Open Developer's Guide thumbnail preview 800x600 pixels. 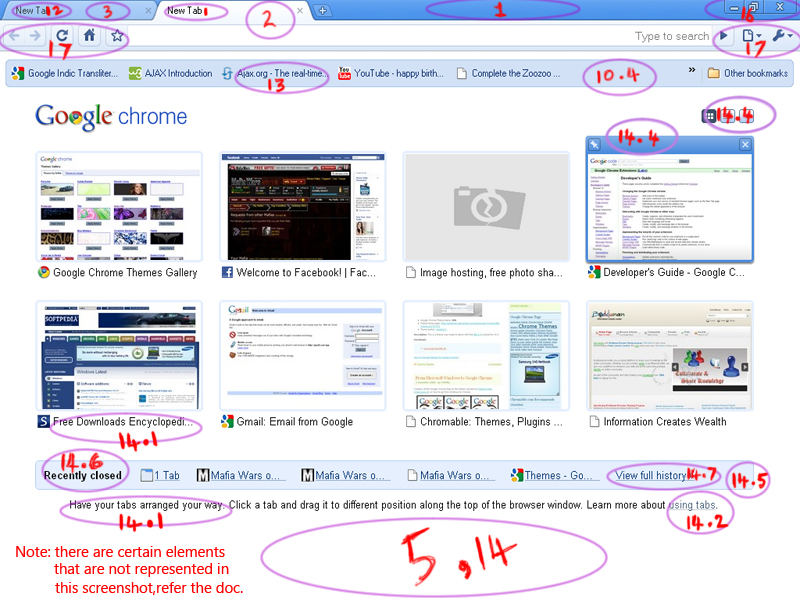coord(670,208)
